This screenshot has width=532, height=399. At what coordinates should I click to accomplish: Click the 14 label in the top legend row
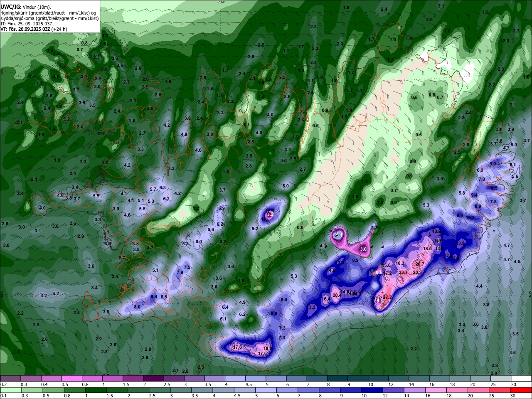411,384
